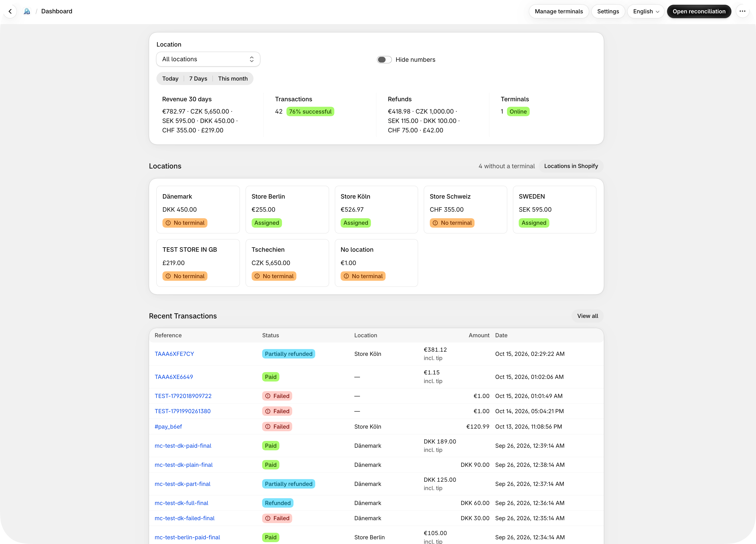The image size is (756, 544).
Task: Select the Store Köln location card
Action: [x=376, y=209]
